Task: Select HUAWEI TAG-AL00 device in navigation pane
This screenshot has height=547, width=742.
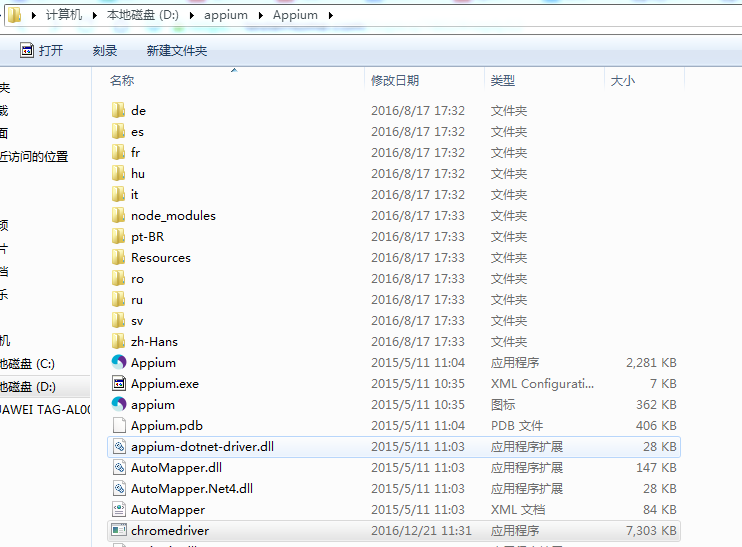Action: (45, 409)
